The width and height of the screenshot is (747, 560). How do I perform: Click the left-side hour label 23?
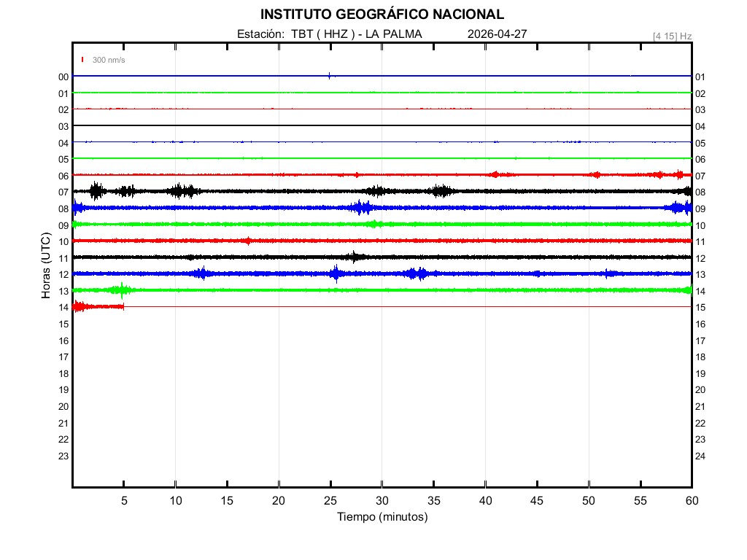pyautogui.click(x=63, y=456)
